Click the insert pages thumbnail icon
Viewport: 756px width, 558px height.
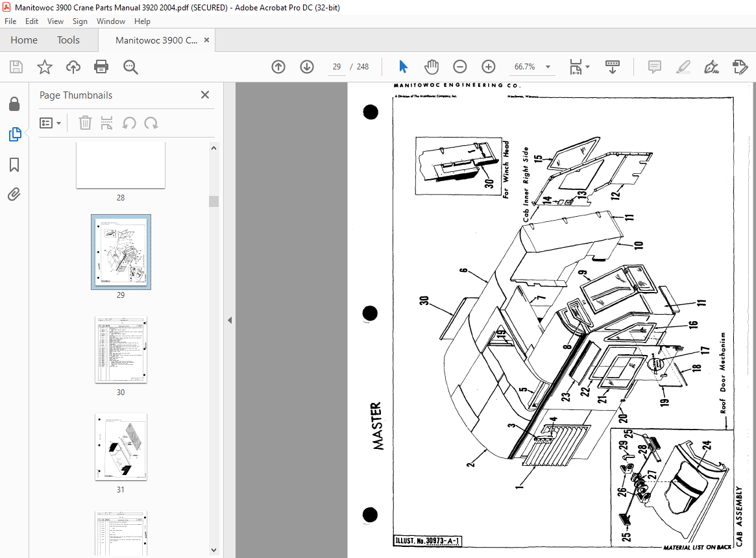pyautogui.click(x=106, y=123)
